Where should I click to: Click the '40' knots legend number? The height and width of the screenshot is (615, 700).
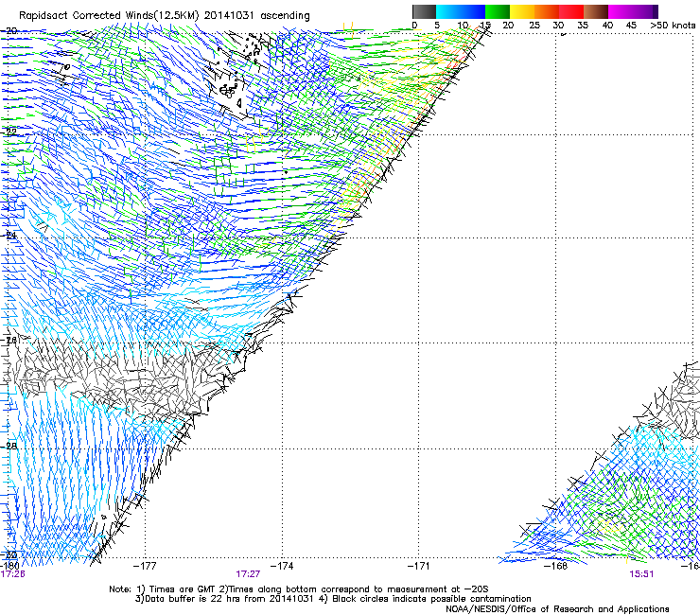coord(607,26)
